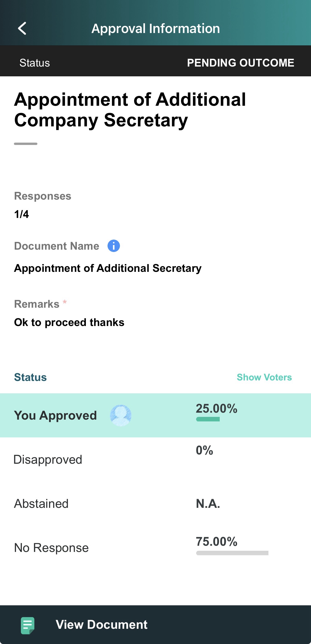Tap the 75.00% no response progress bar
Viewport: 311px width, 644px height.
pyautogui.click(x=232, y=553)
